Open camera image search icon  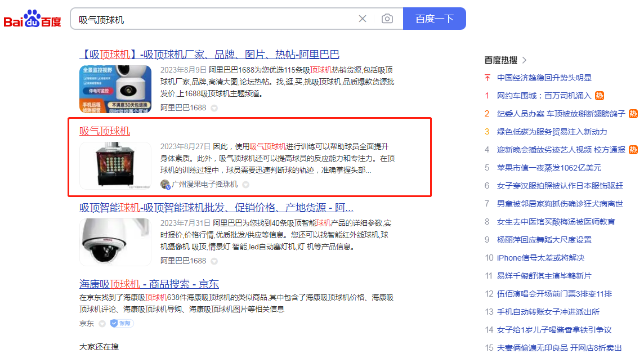pos(387,19)
